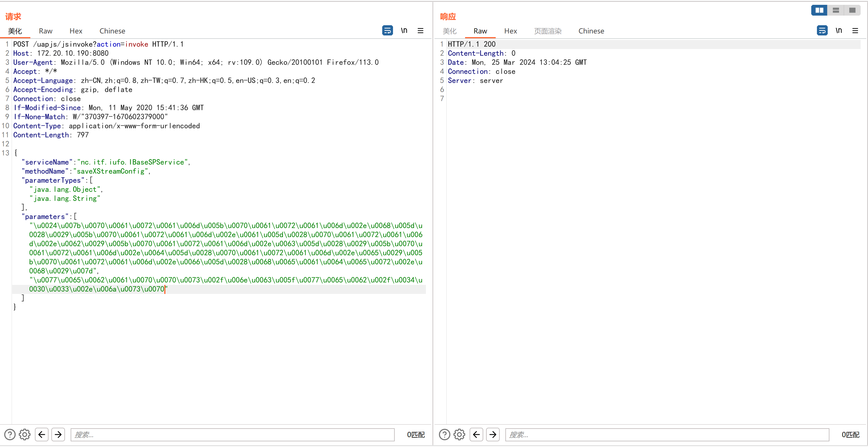Open hamburger options menu in response panel

pyautogui.click(x=855, y=31)
